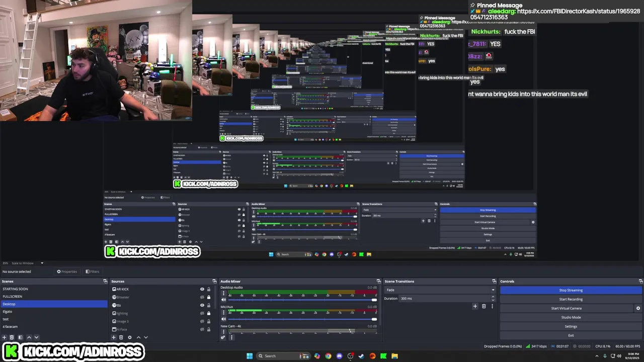Open advanced audio properties gears icon
This screenshot has height=362, width=644.
(x=223, y=337)
